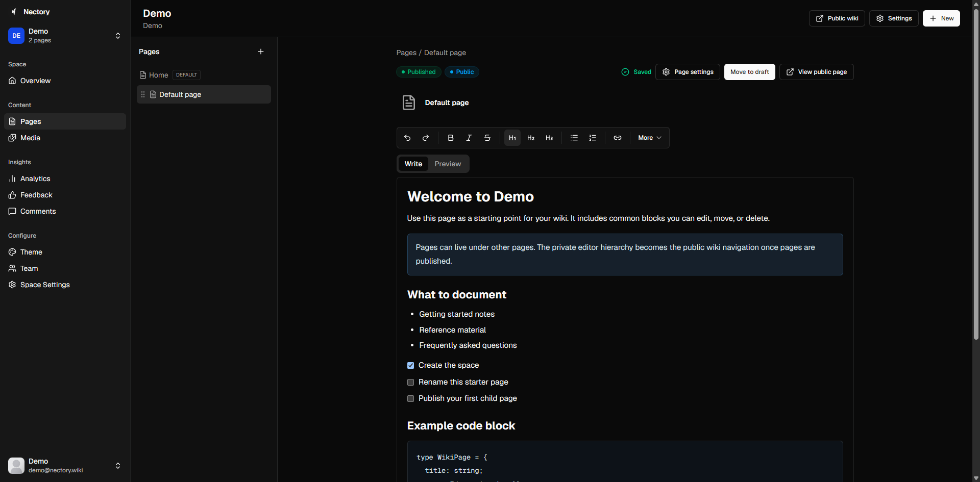The image size is (980, 482).
Task: Open Team configuration
Action: tap(65, 268)
